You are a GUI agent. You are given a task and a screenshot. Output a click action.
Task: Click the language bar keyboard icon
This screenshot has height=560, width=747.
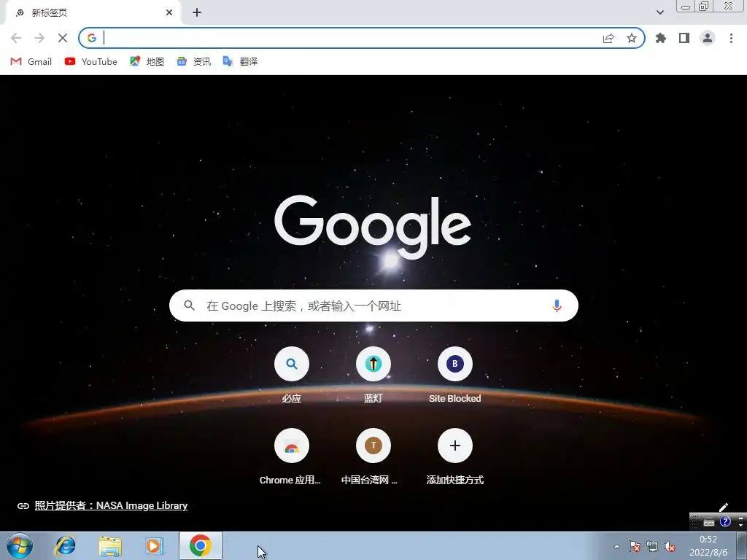[709, 522]
